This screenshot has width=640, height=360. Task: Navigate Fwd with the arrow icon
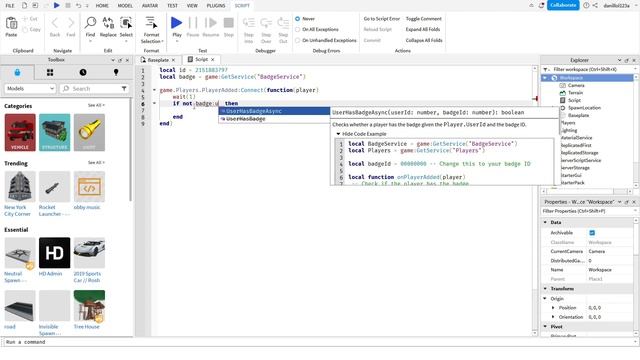pyautogui.click(x=71, y=23)
